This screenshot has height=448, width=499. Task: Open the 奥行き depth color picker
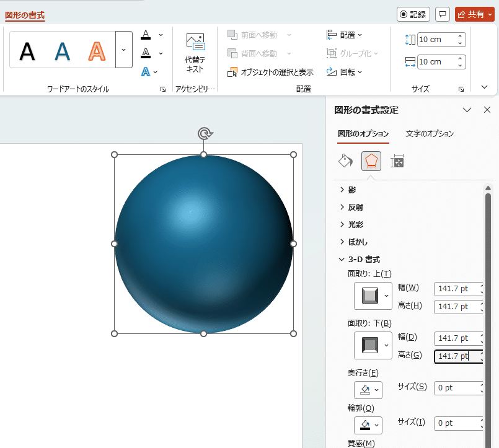368,390
